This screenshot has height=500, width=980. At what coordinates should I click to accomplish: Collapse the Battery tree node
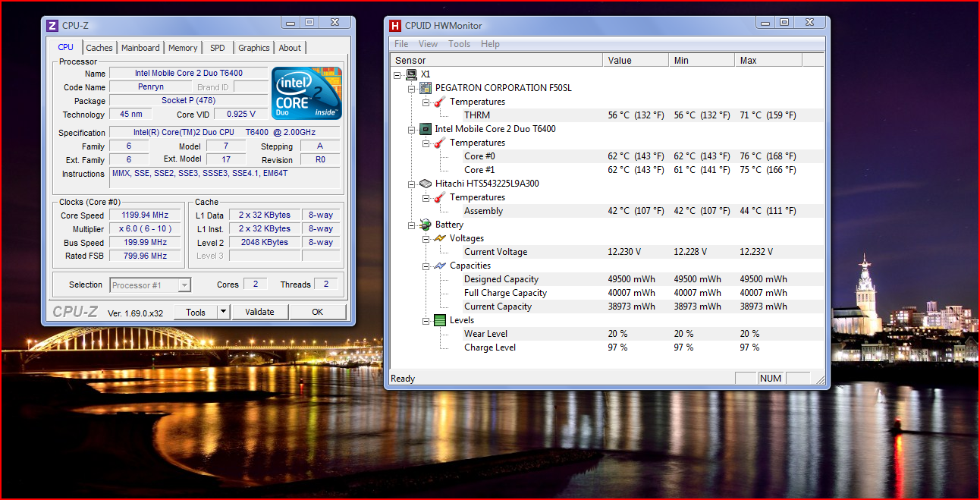coord(412,225)
